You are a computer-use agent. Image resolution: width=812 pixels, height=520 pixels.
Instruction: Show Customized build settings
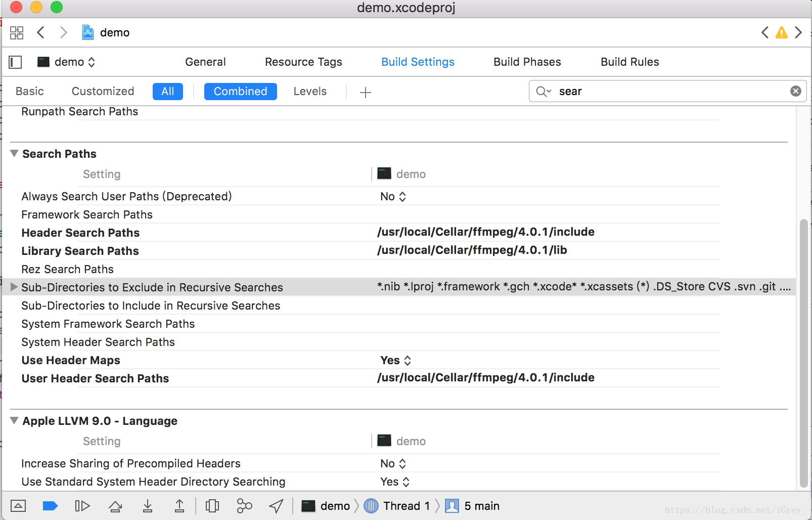pyautogui.click(x=103, y=92)
